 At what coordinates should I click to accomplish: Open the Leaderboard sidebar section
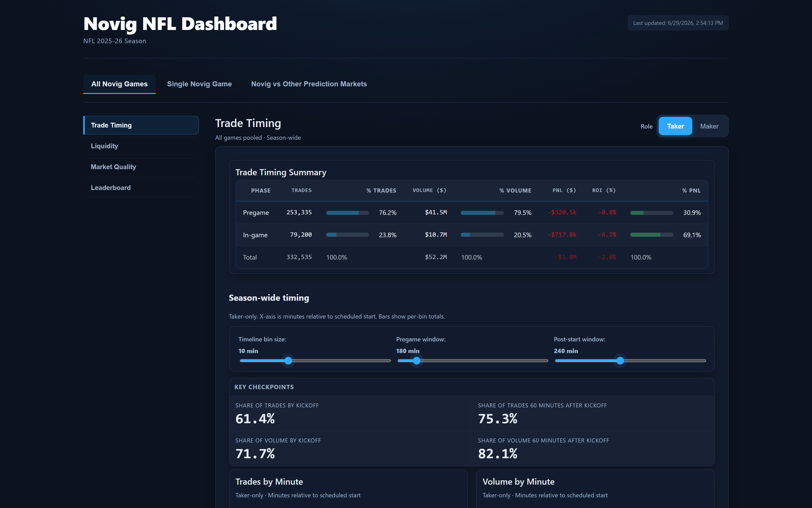141,188
